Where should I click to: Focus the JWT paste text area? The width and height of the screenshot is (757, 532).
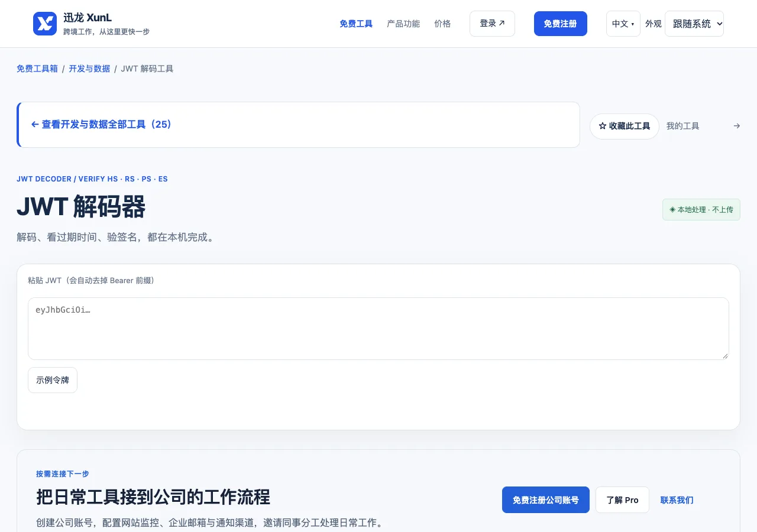(x=378, y=329)
